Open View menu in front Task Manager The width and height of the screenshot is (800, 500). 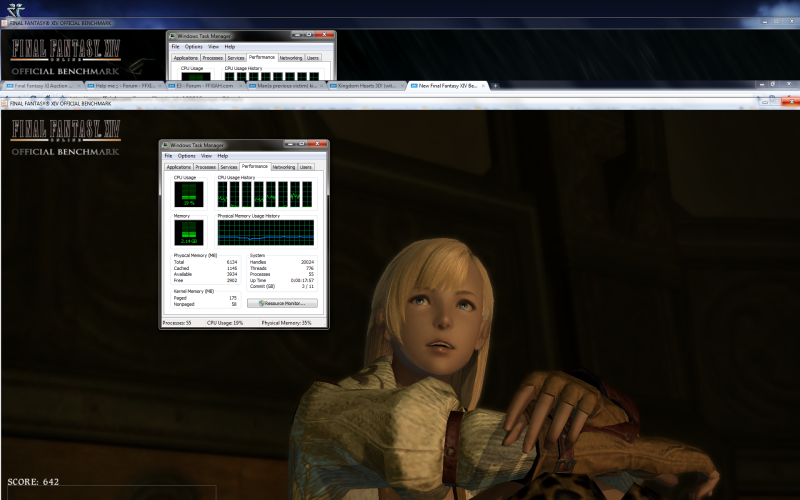206,156
